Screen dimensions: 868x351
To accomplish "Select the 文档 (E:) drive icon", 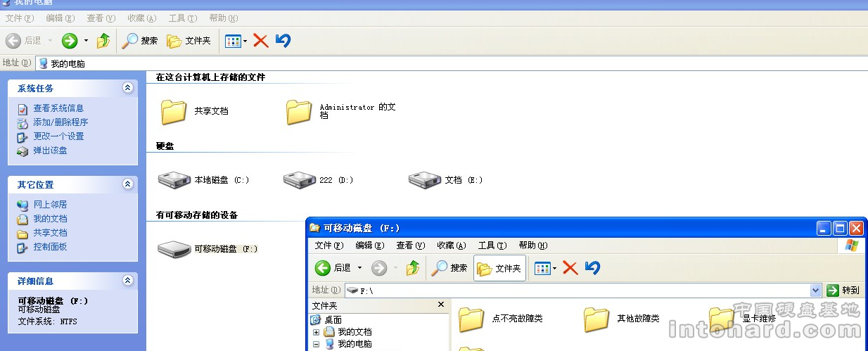I will pos(425,180).
